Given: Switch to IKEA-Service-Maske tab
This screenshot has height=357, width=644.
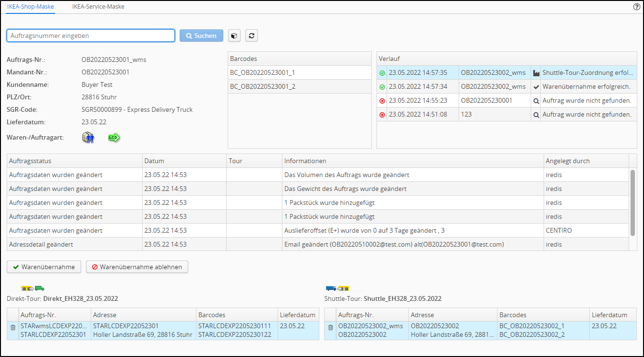Looking at the screenshot, I should (98, 7).
